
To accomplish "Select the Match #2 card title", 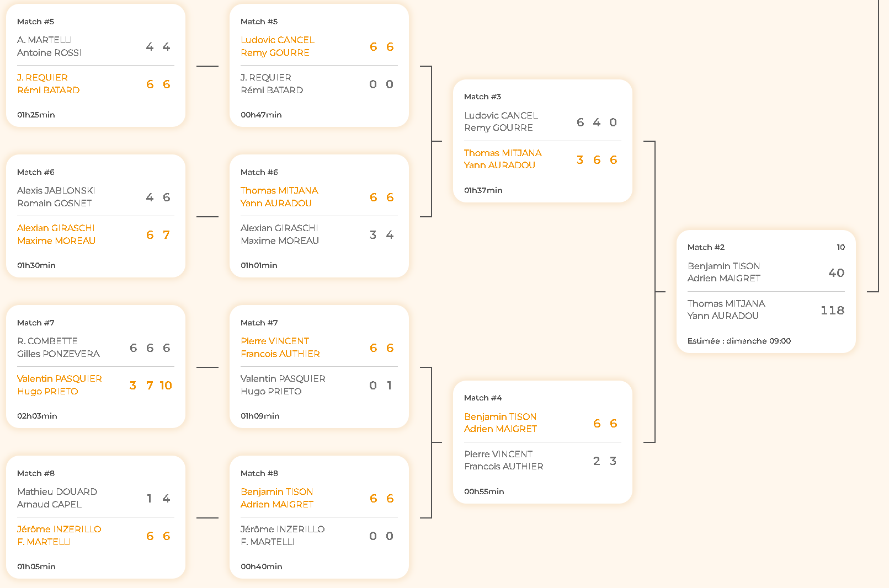I will [x=706, y=247].
